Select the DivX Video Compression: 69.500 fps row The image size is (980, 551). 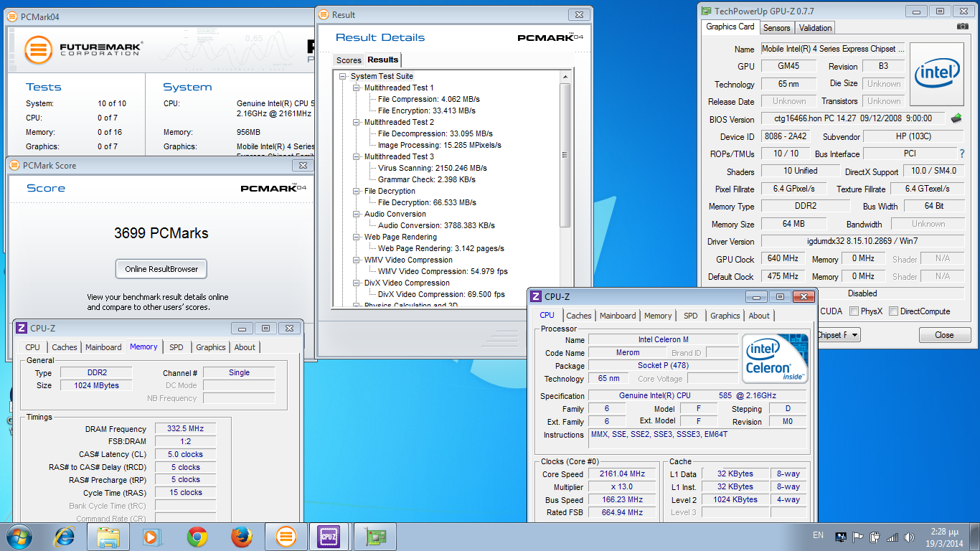pos(441,294)
